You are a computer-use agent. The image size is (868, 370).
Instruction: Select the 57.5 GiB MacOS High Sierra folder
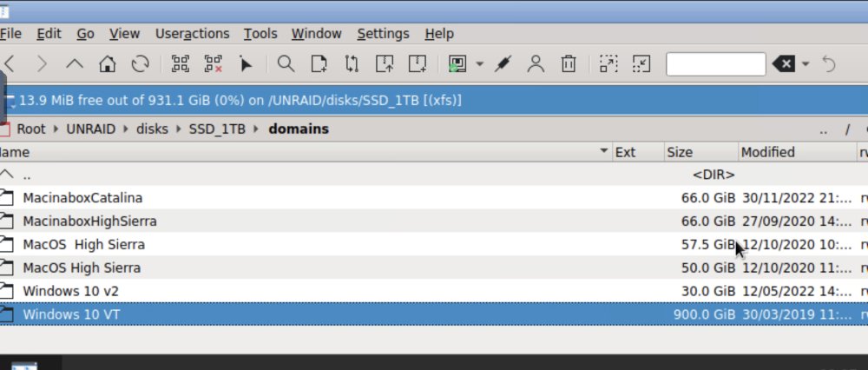434,244
